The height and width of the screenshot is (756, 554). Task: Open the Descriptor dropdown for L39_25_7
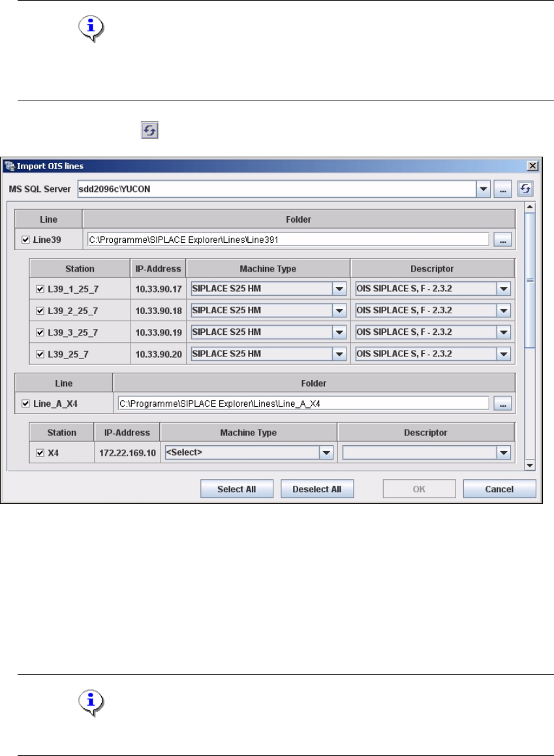(503, 354)
